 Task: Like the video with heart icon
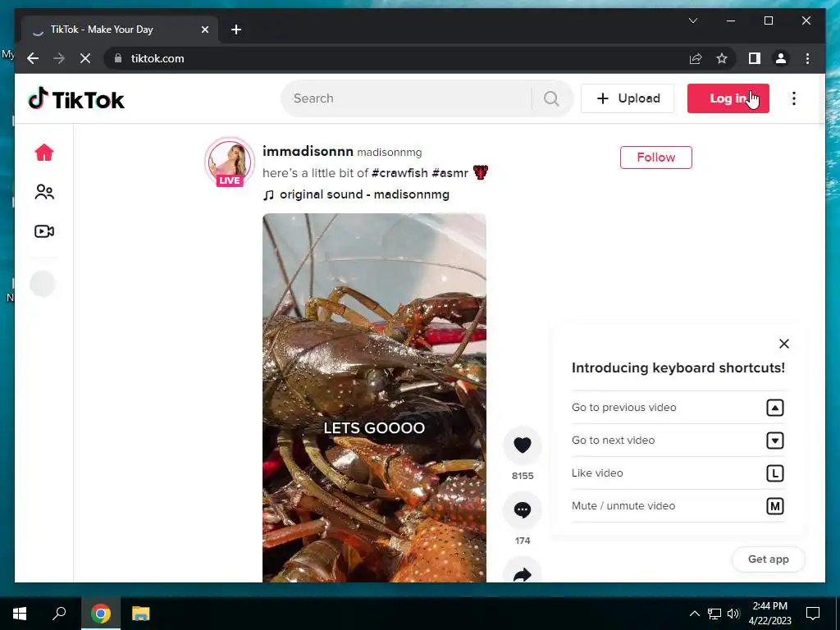[523, 445]
